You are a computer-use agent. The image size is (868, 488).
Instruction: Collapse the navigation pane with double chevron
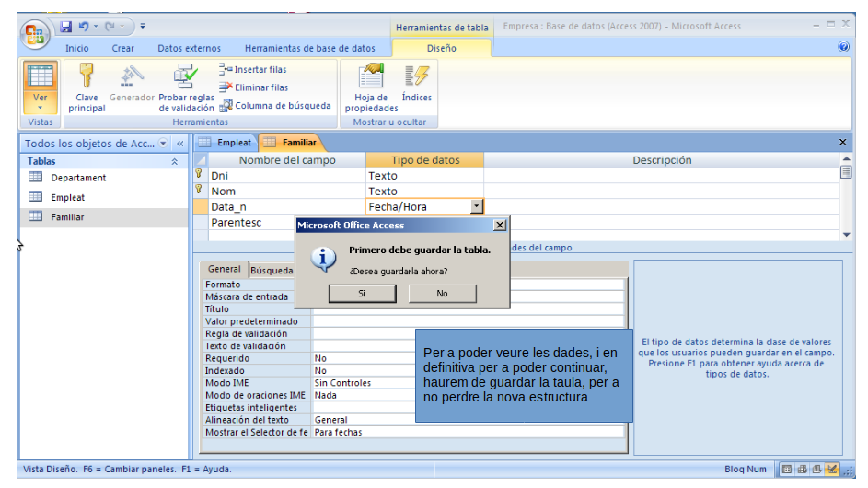click(179, 144)
